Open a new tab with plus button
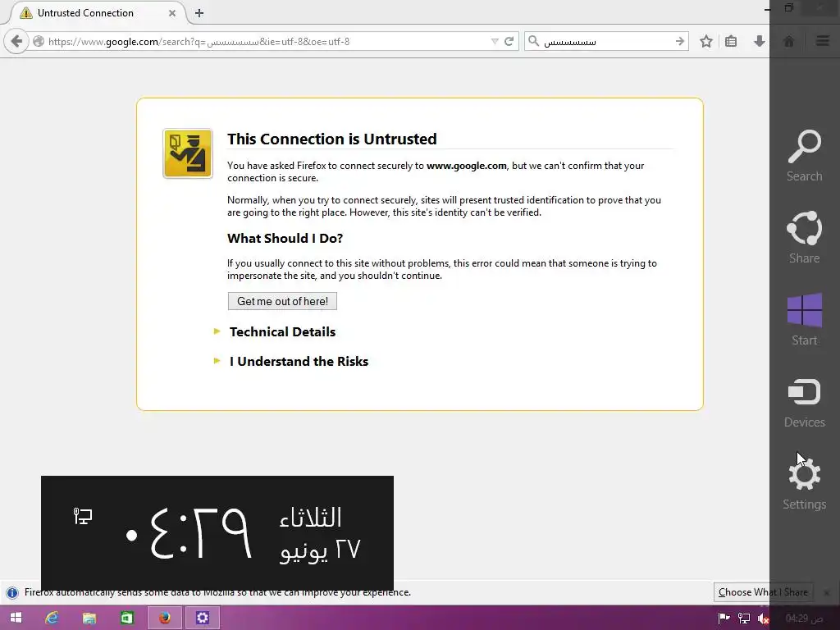 coord(199,13)
